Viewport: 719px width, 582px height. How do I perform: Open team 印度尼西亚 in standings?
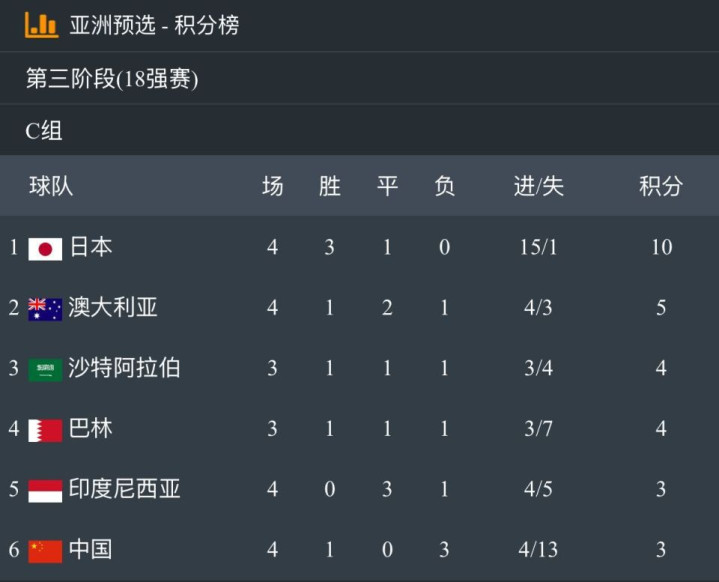pyautogui.click(x=124, y=489)
